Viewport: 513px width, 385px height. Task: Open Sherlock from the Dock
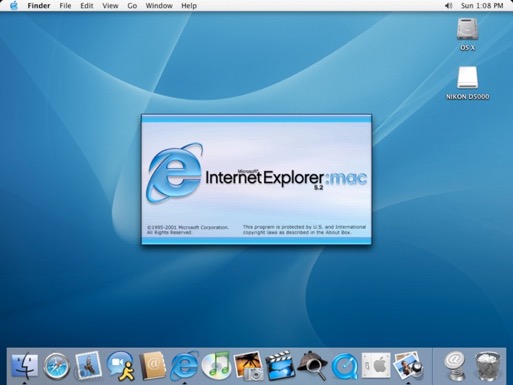click(312, 366)
